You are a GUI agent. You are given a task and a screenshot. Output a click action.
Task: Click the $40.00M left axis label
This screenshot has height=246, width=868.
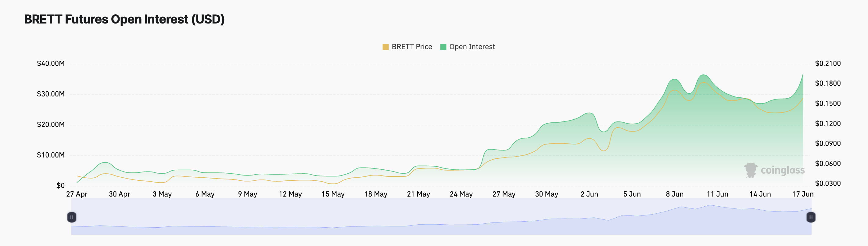(x=51, y=63)
